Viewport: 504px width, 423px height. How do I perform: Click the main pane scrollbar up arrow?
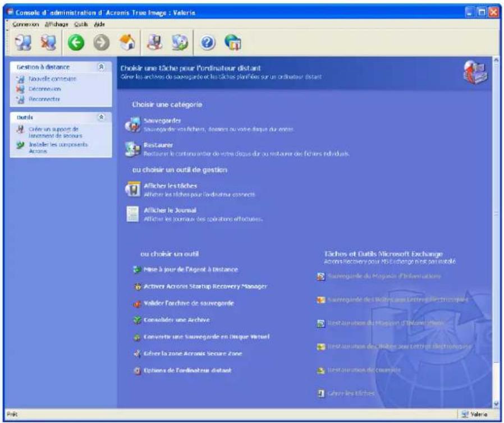[x=496, y=61]
